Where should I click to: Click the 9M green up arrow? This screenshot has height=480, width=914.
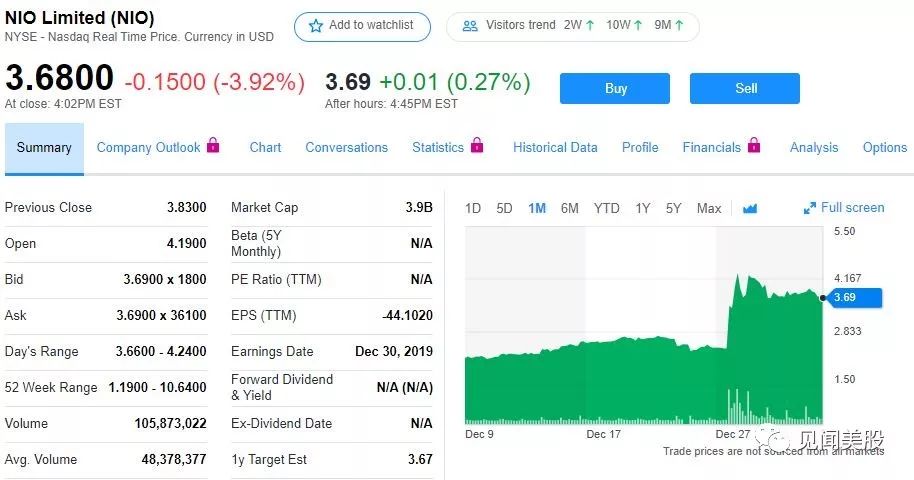tap(679, 25)
